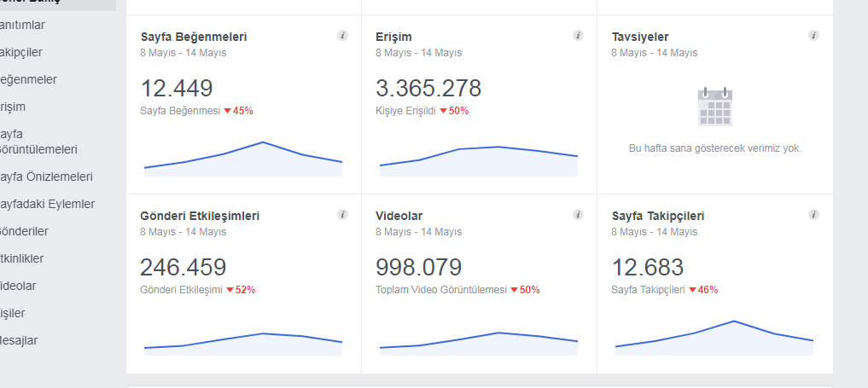Open Videolar in the sidebar menu
The height and width of the screenshot is (388, 868).
[x=18, y=286]
